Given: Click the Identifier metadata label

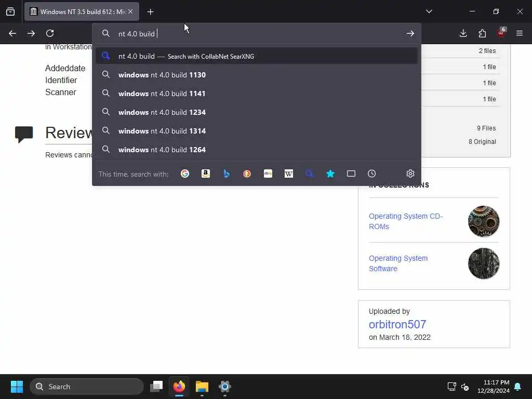Looking at the screenshot, I should (61, 80).
